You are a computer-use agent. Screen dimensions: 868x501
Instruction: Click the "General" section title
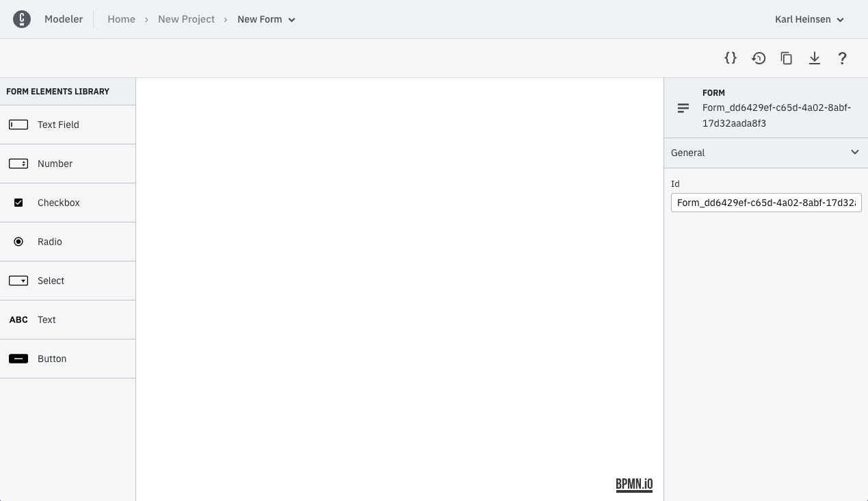(687, 153)
